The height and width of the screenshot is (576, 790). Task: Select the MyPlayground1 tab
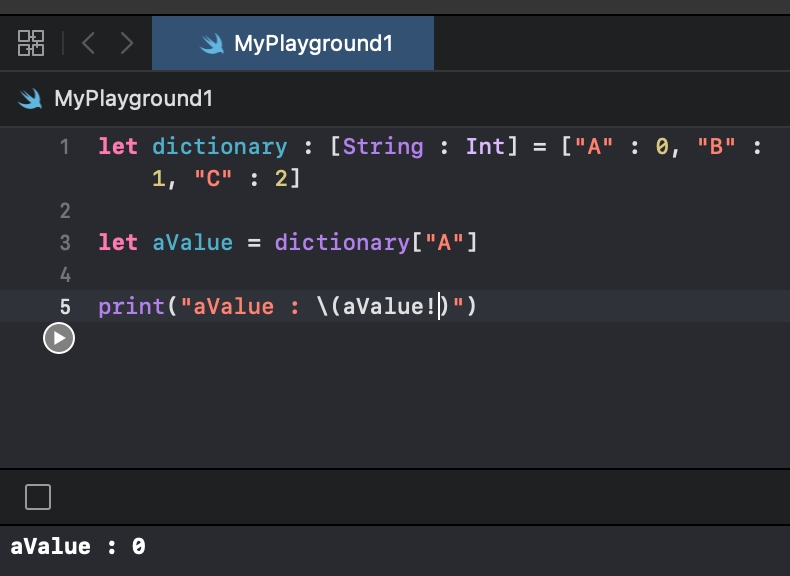(x=293, y=43)
